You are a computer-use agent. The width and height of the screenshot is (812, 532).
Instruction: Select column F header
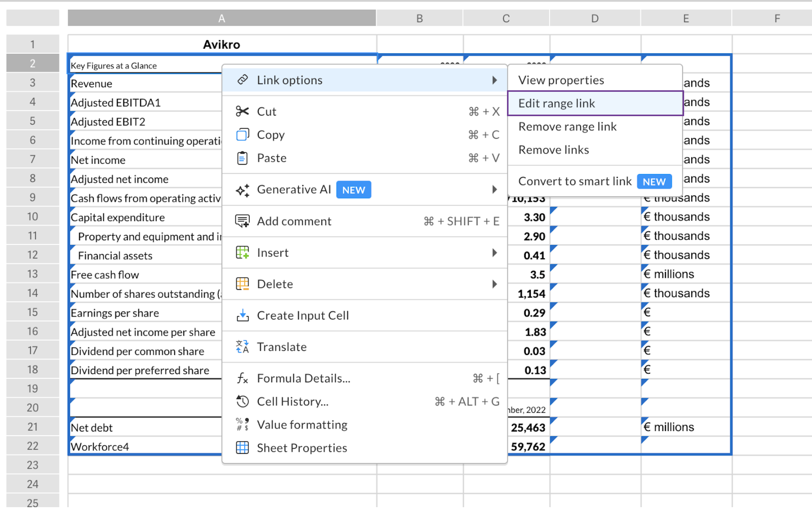pyautogui.click(x=777, y=18)
